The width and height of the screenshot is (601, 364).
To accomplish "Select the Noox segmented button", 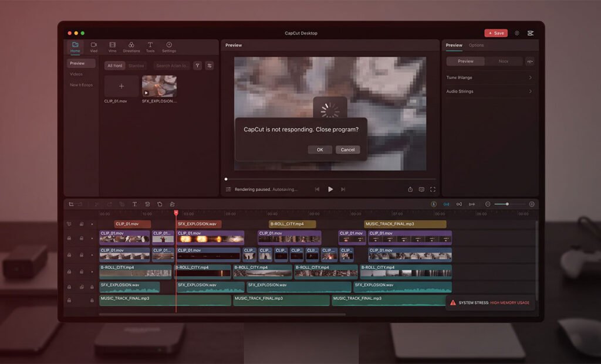I will (503, 61).
